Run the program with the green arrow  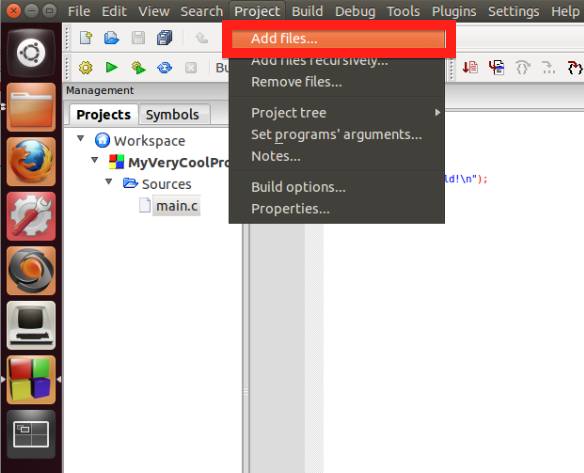pos(111,67)
